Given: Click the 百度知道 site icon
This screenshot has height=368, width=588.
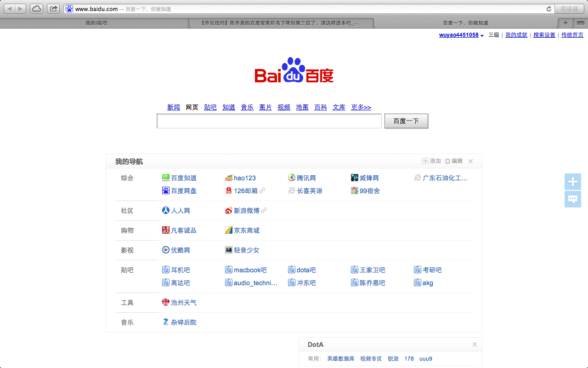Looking at the screenshot, I should coord(166,178).
